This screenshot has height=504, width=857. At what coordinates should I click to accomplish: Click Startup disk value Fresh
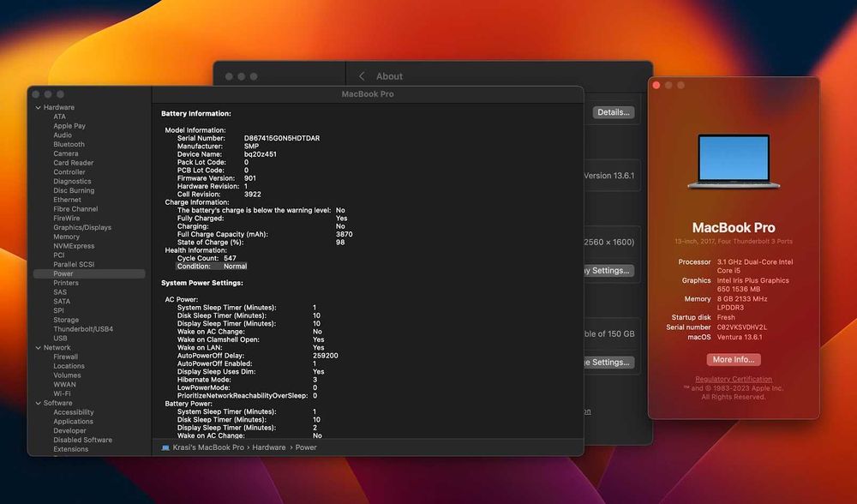pos(726,318)
